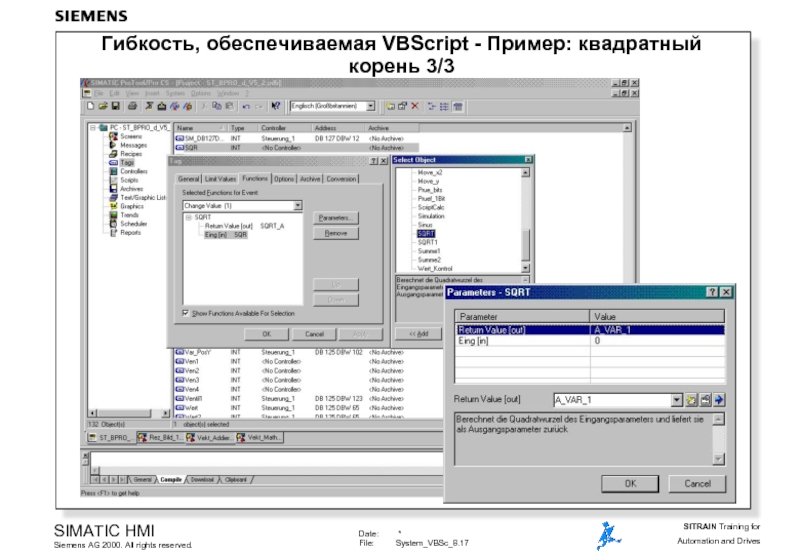Select Screens icon in project tree
Screen dimensions: 800x554
113,136
